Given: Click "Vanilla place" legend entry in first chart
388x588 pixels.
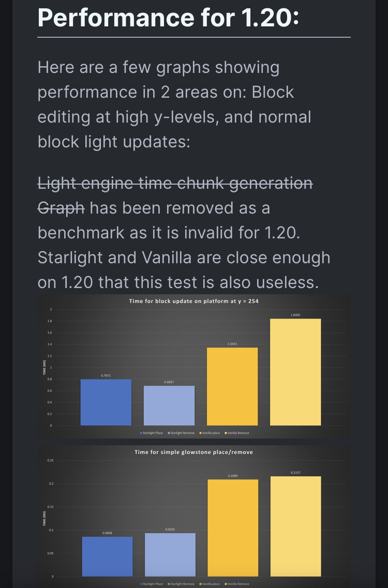Looking at the screenshot, I should point(210,433).
